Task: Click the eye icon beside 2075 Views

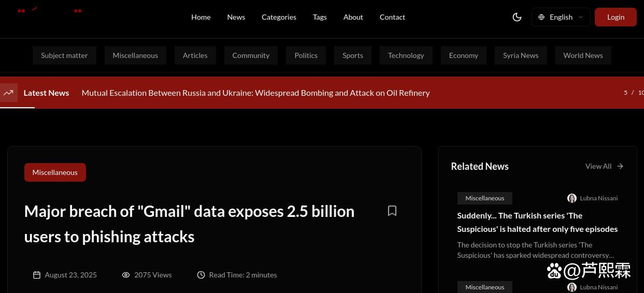Action: (x=126, y=275)
